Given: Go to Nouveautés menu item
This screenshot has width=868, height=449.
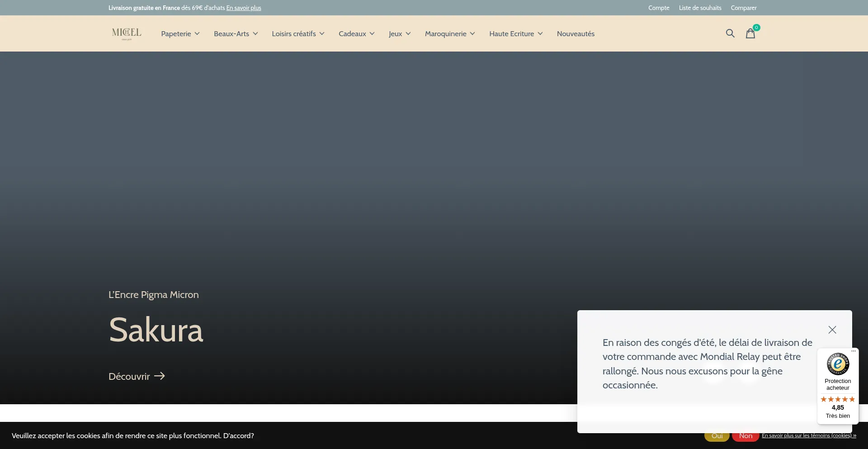Looking at the screenshot, I should (576, 34).
